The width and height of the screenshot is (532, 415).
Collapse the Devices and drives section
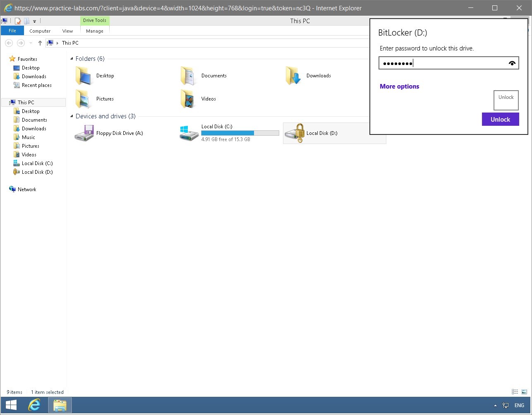click(x=72, y=116)
